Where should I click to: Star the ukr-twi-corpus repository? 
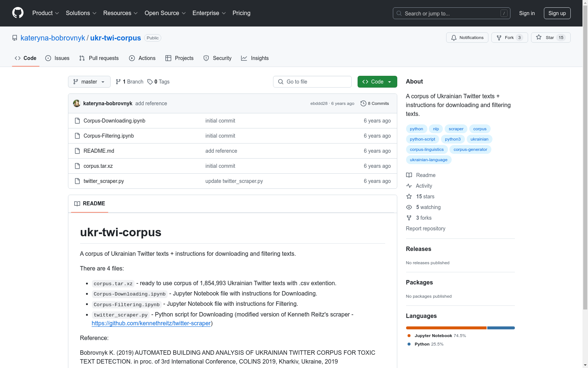point(551,38)
